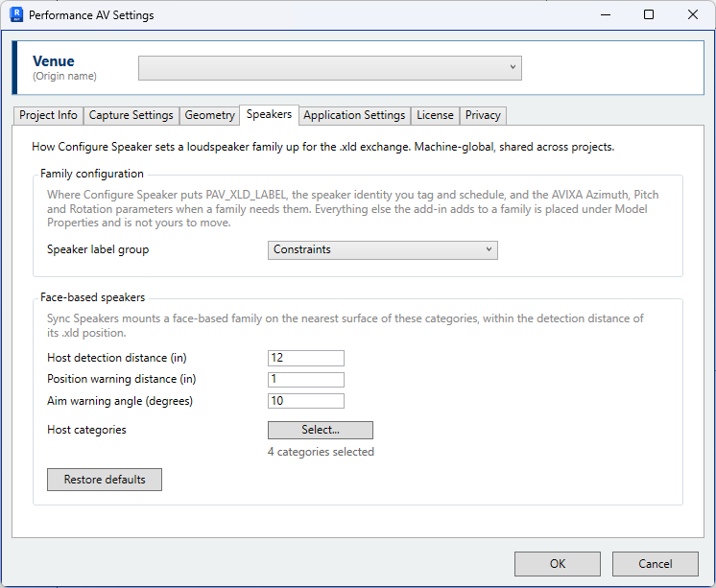Open the Capture Settings tab
The height and width of the screenshot is (588, 716).
pos(131,115)
